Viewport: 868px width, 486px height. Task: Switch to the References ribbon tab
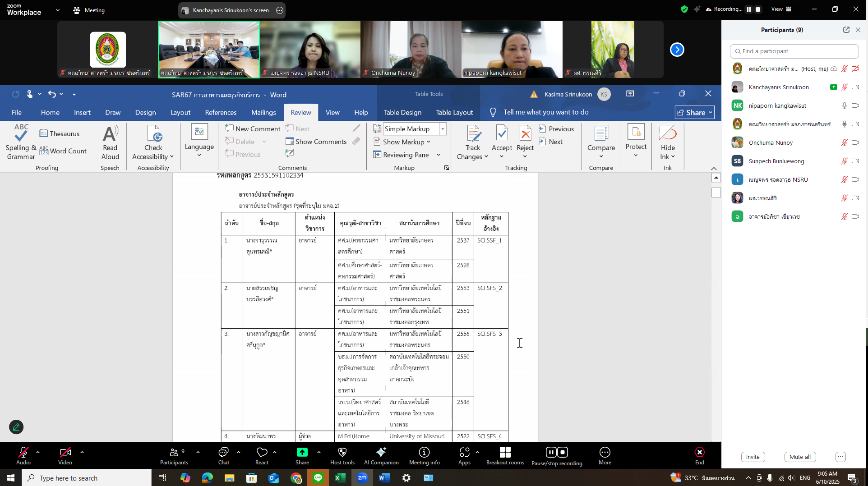pyautogui.click(x=220, y=112)
